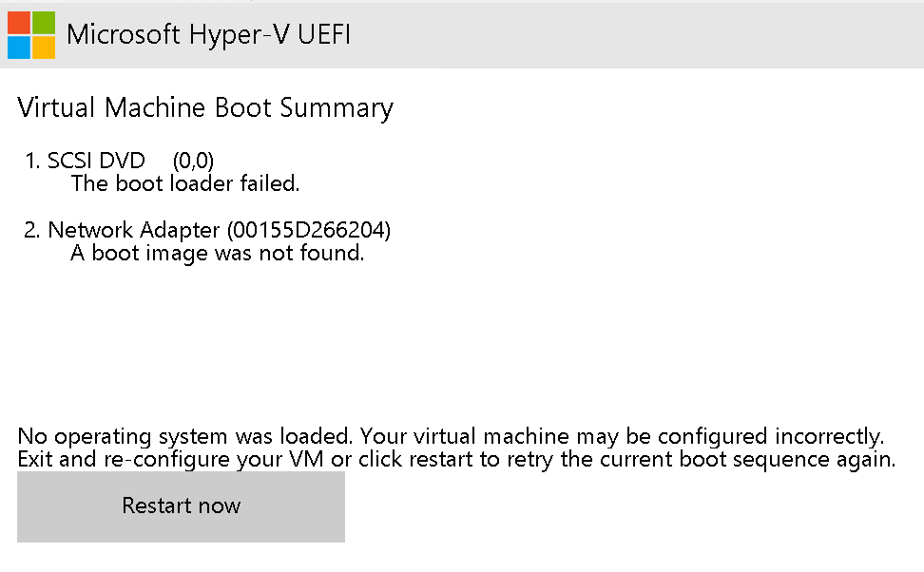Click the boot image was not found message
Image resolution: width=924 pixels, height=572 pixels.
point(218,254)
